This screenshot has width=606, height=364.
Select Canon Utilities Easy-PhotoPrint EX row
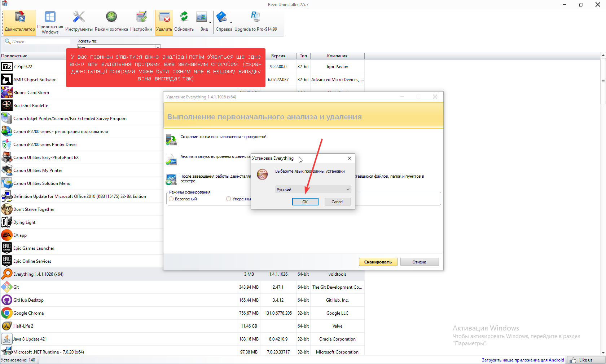click(82, 157)
